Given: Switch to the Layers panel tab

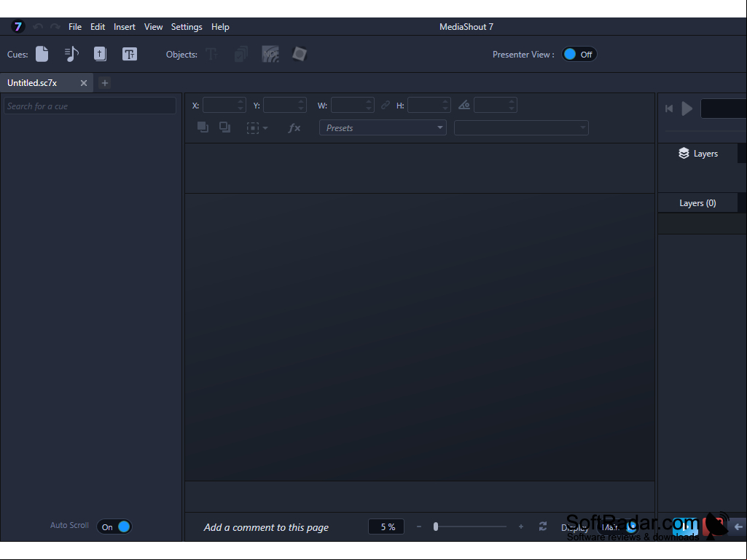Looking at the screenshot, I should [698, 154].
